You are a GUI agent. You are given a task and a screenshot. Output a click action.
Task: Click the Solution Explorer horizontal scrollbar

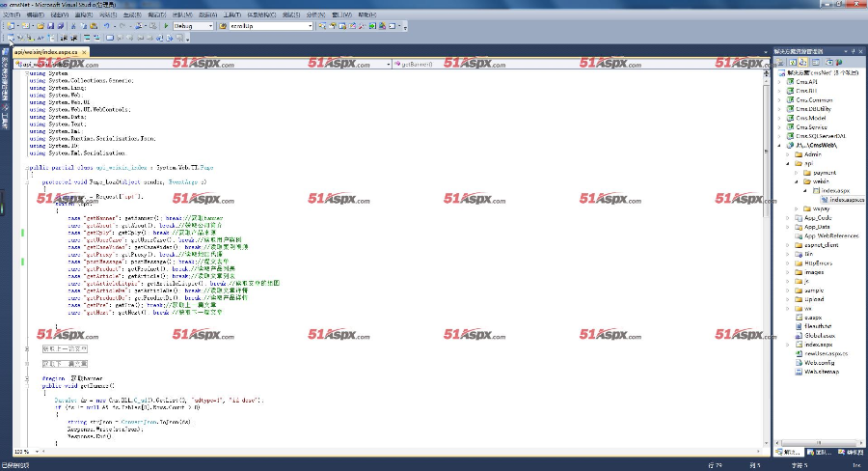click(819, 443)
